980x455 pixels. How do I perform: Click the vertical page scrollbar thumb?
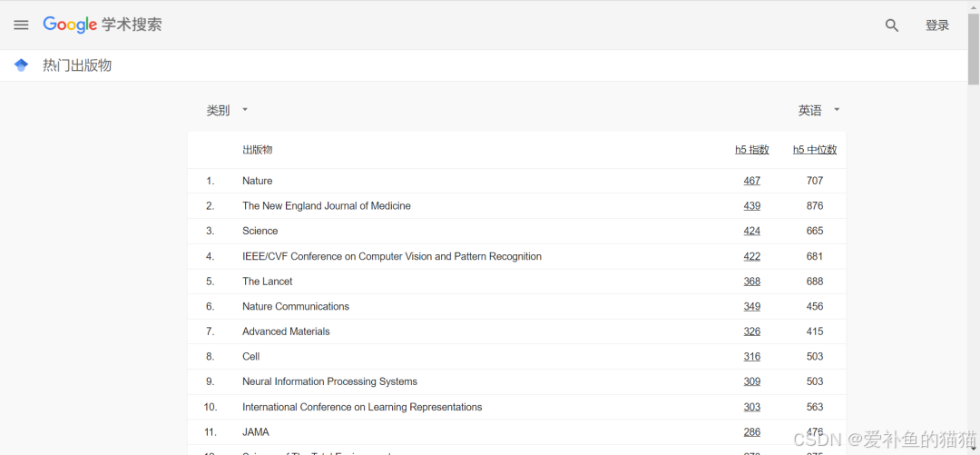[x=973, y=48]
